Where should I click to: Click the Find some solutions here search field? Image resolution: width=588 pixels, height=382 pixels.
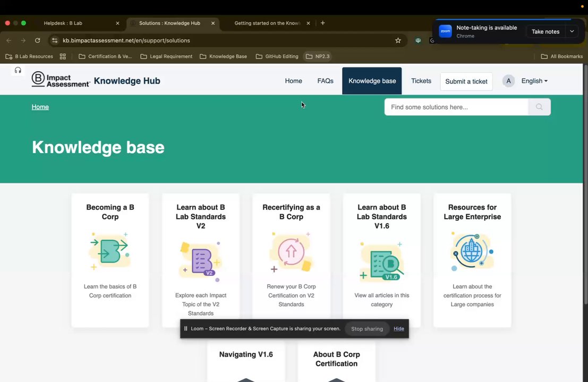[456, 107]
